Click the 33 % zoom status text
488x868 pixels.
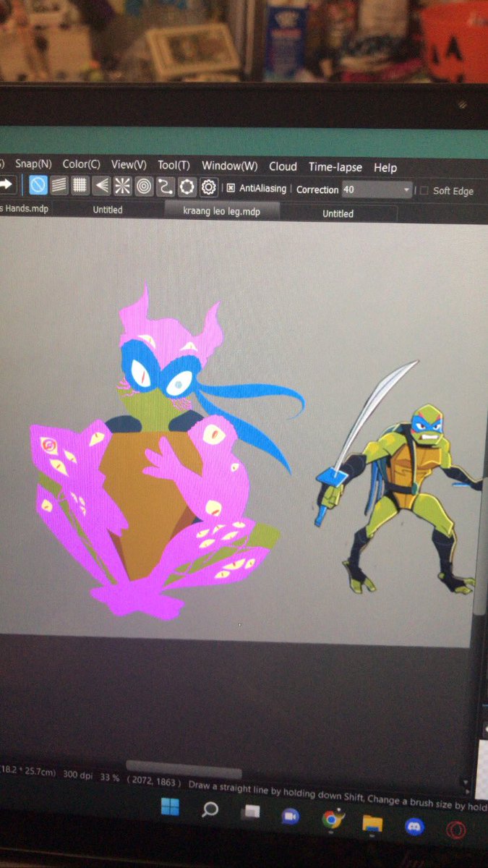click(110, 777)
